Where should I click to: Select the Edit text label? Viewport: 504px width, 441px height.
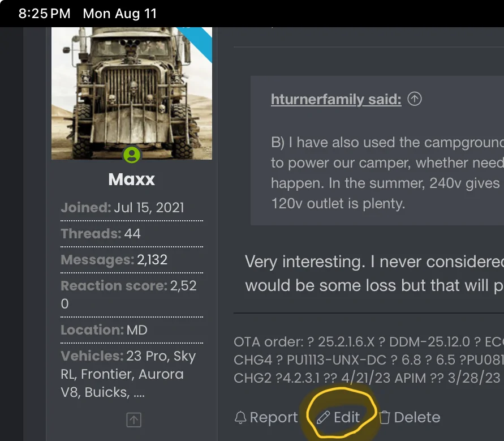(x=347, y=417)
